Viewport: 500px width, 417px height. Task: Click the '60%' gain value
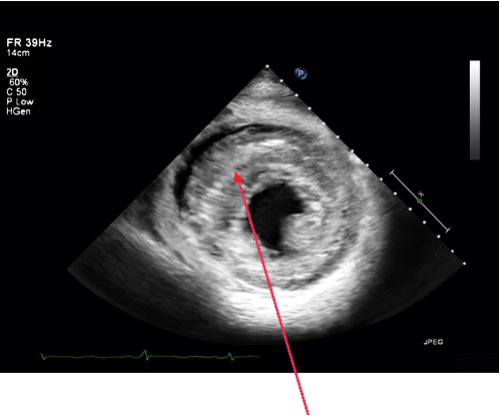(19, 82)
